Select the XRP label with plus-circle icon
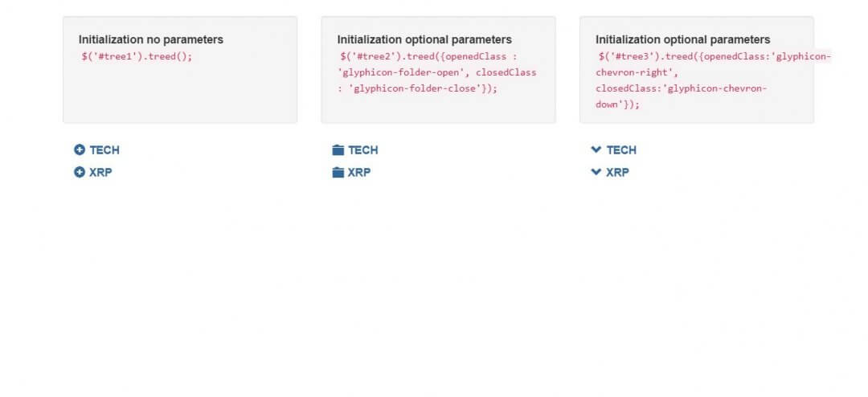Image resolution: width=868 pixels, height=397 pixels. click(100, 172)
